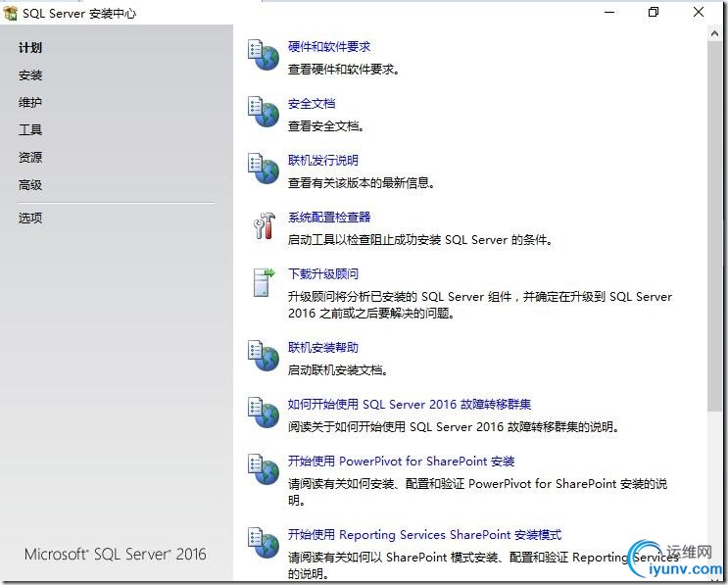
Task: Launch the 系统配置检查器 link
Action: tap(328, 217)
